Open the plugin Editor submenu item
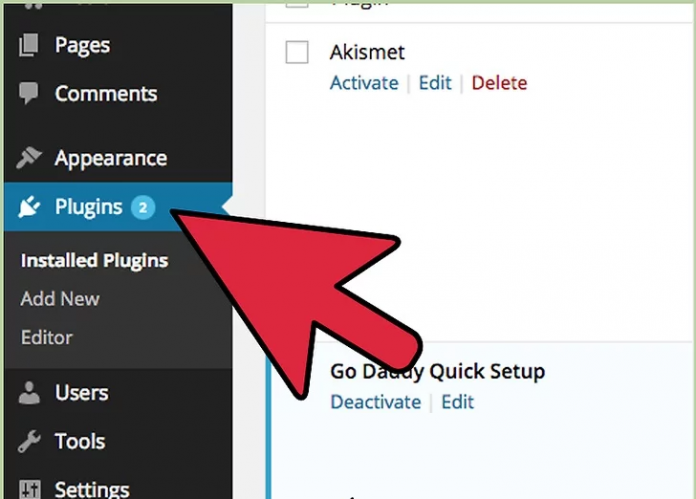The image size is (696, 499). 47,337
